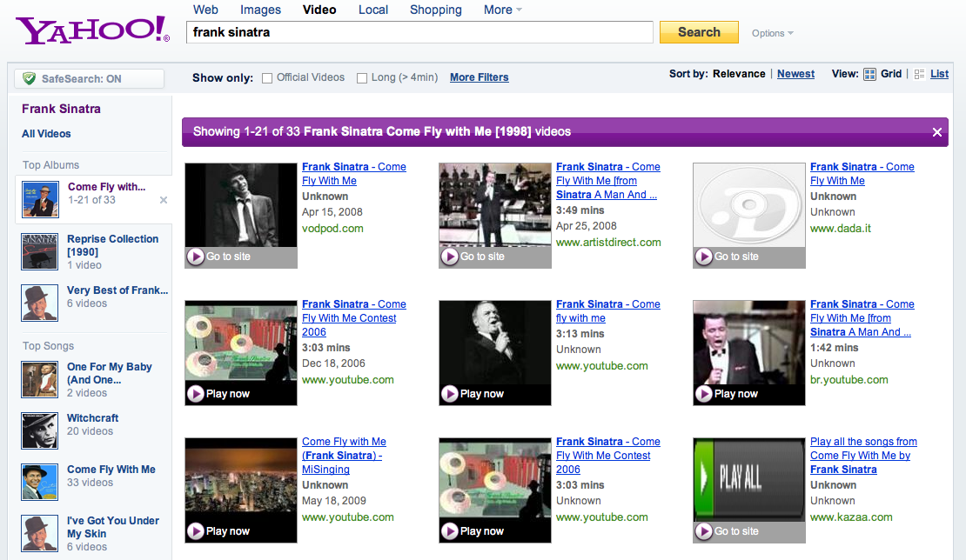The image size is (966, 560).
Task: Visit the vodpod.com source link
Action: (x=332, y=229)
